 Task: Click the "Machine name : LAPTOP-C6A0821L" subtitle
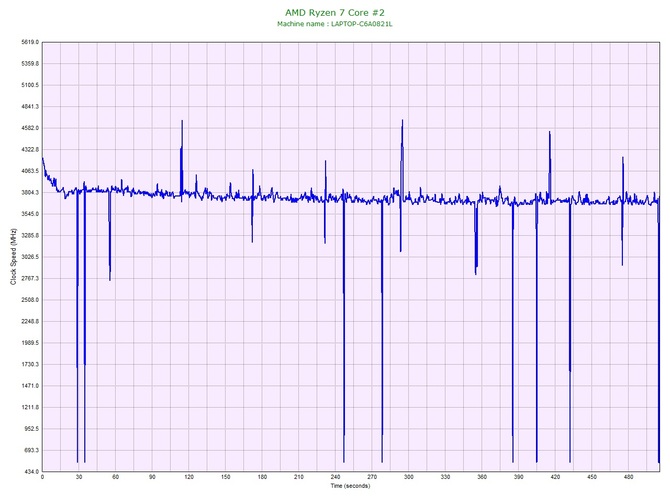[x=335, y=24]
